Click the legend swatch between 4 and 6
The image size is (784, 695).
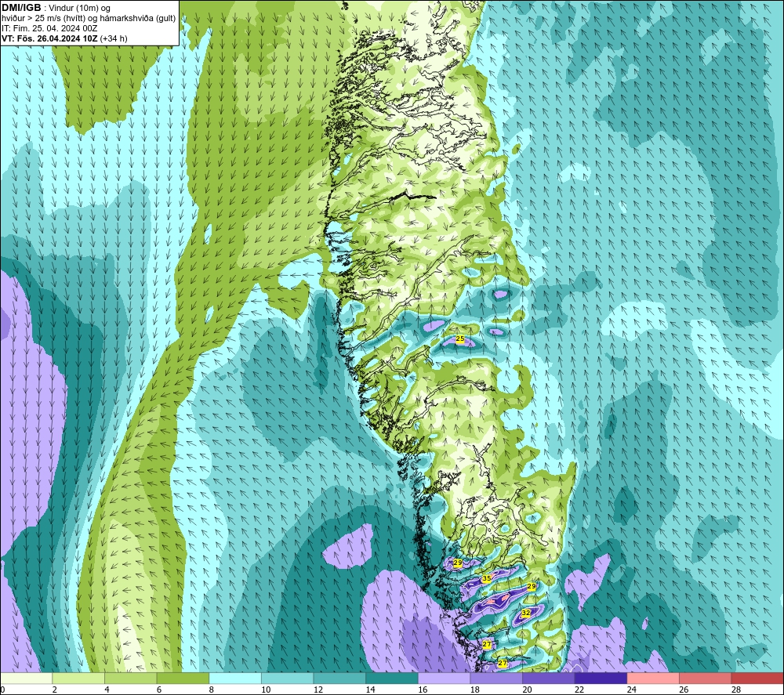(x=130, y=678)
